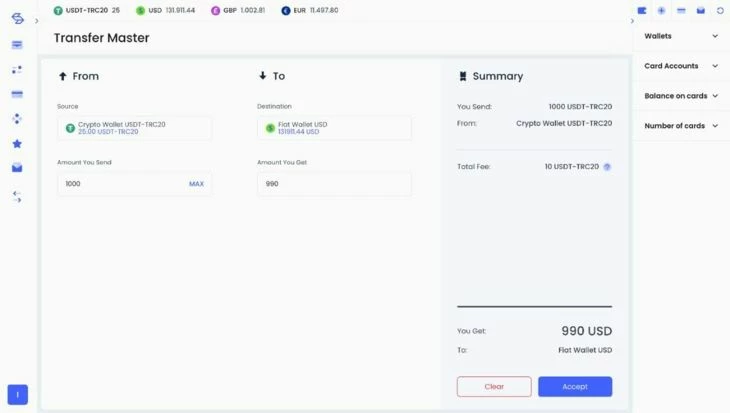Expand the Card Accounts section
Viewport: 730px width, 413px height.
tap(681, 66)
